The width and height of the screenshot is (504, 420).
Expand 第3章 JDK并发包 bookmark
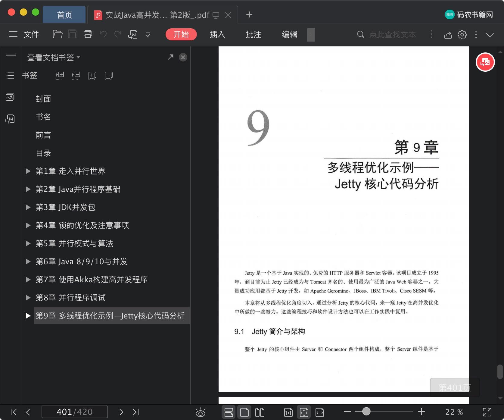[28, 207]
